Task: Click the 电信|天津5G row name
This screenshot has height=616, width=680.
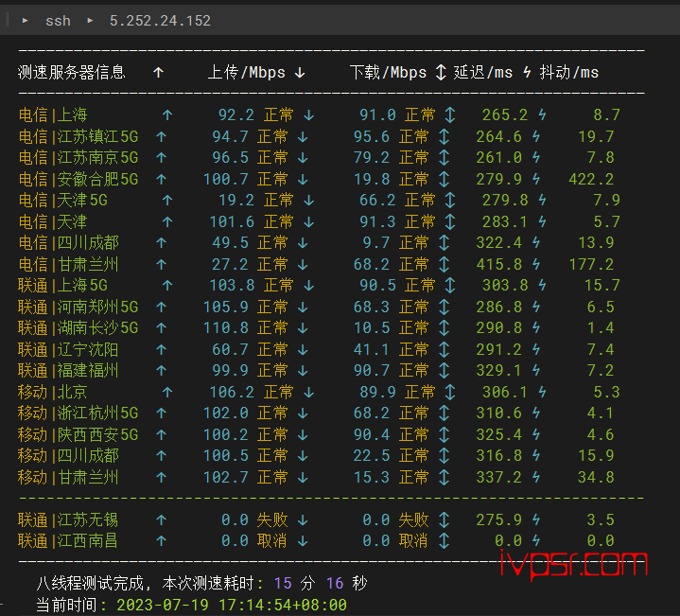Action: [62, 200]
